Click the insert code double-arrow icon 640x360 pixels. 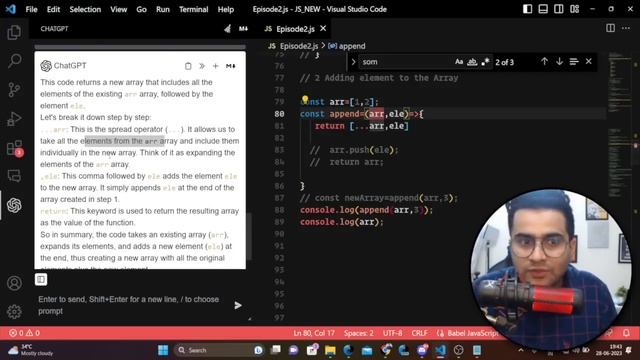click(202, 66)
